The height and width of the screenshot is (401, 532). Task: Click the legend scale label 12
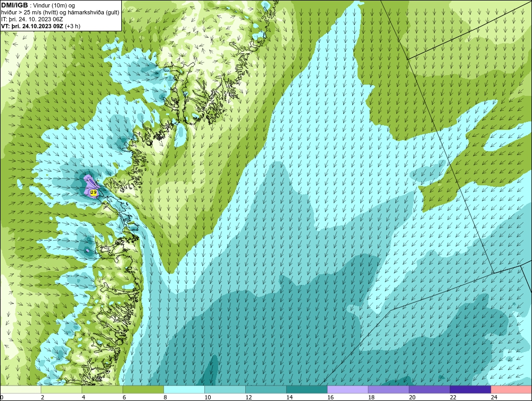coord(248,397)
